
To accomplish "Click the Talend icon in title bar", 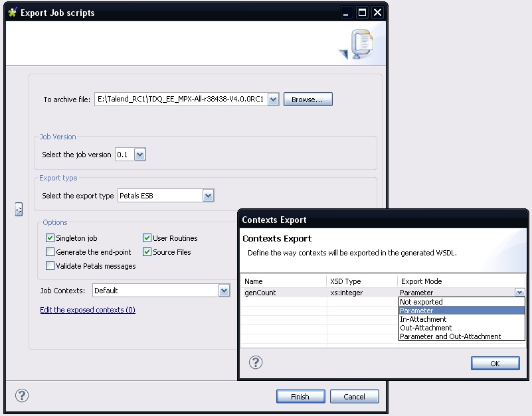I will [x=12, y=13].
